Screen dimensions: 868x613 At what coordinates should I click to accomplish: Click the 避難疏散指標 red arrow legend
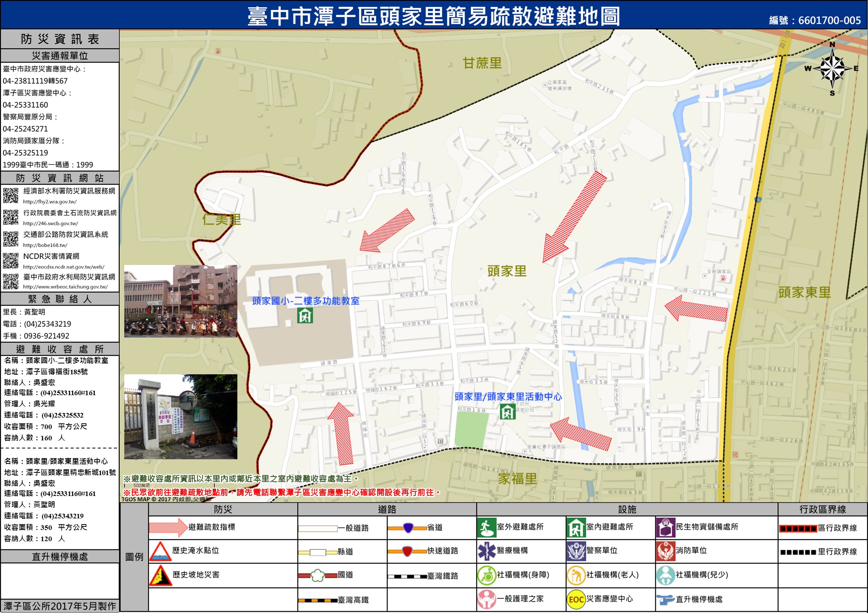pyautogui.click(x=168, y=527)
